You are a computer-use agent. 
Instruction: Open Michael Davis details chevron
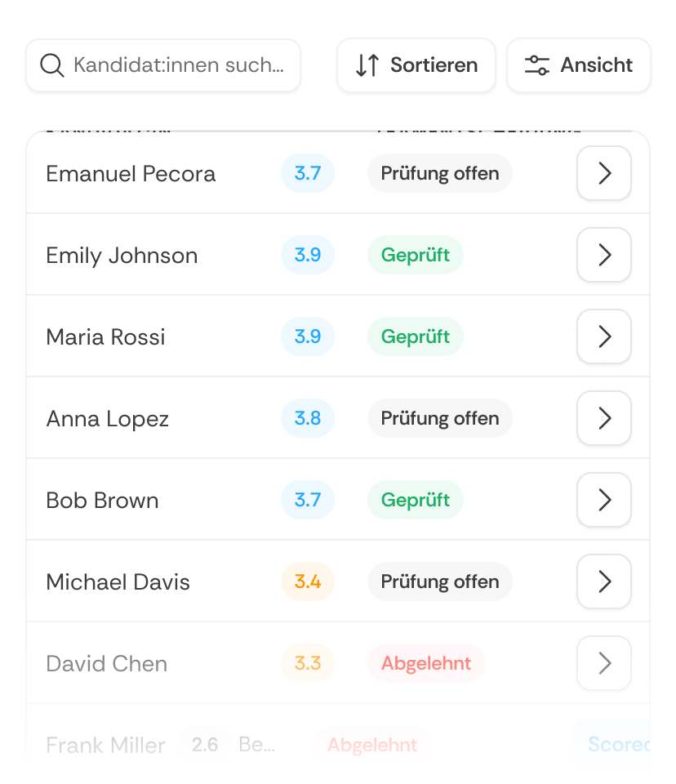(x=604, y=581)
